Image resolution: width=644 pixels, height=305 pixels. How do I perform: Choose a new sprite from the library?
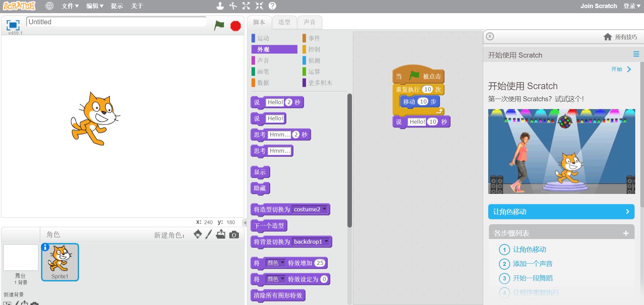[198, 234]
